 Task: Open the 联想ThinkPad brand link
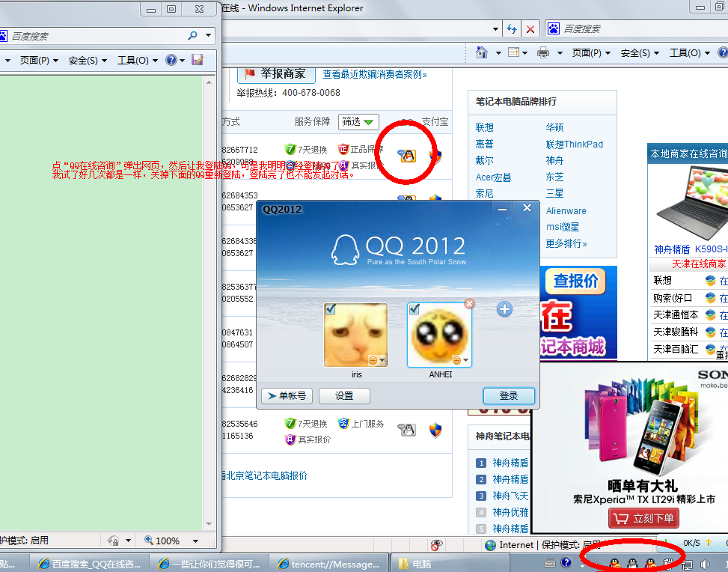pos(575,144)
